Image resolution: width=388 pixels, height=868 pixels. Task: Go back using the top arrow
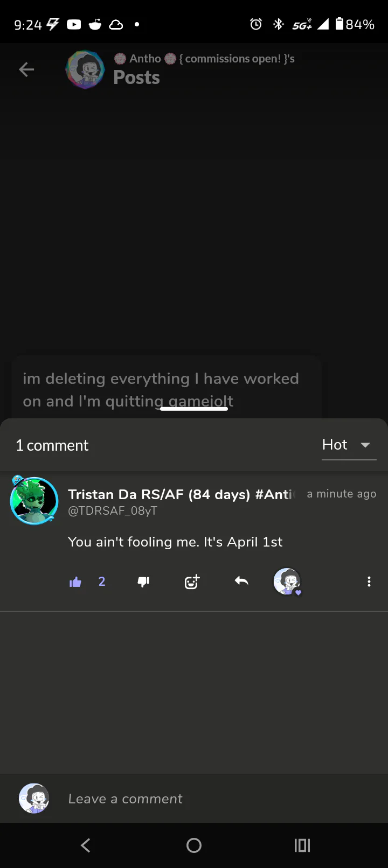[26, 69]
